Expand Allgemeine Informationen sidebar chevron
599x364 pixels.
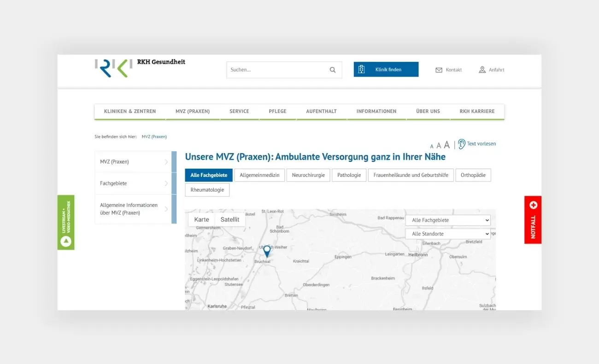166,209
